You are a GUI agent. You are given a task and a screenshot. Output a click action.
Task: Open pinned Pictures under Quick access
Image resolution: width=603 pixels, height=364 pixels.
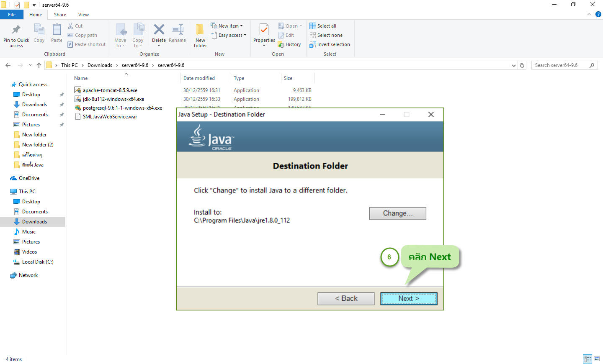31,125
